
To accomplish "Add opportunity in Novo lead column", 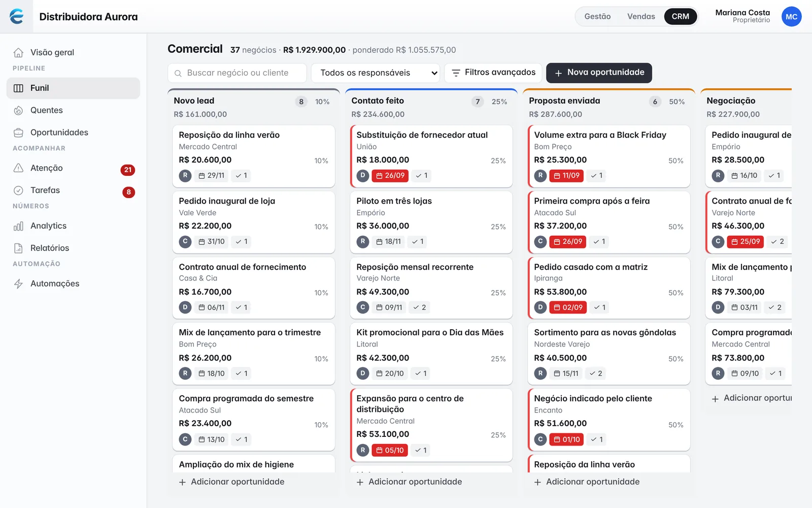I will (231, 482).
